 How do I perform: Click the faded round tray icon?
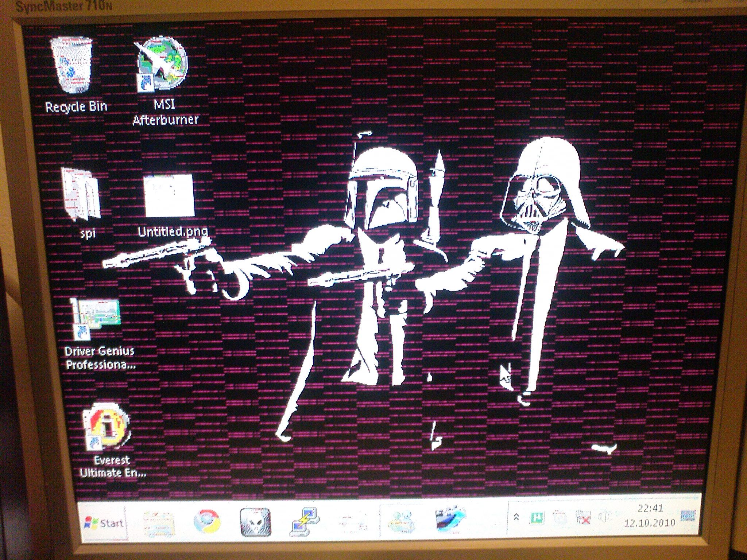coord(559,517)
